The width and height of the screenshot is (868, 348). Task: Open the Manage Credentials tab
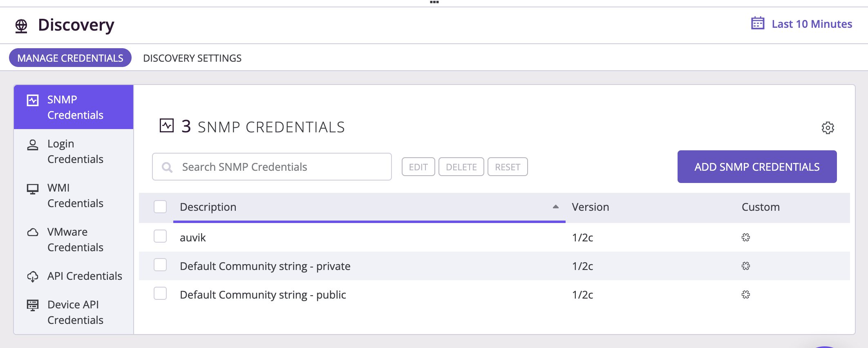70,58
